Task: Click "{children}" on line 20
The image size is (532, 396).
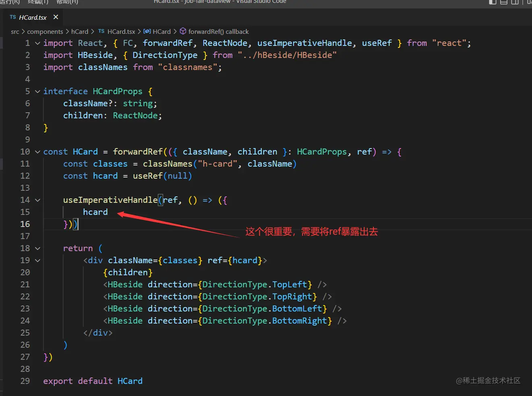Action: coord(128,272)
